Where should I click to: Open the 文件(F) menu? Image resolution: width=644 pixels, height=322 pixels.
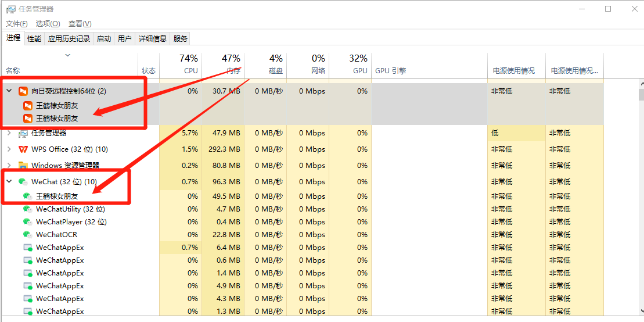coord(17,24)
